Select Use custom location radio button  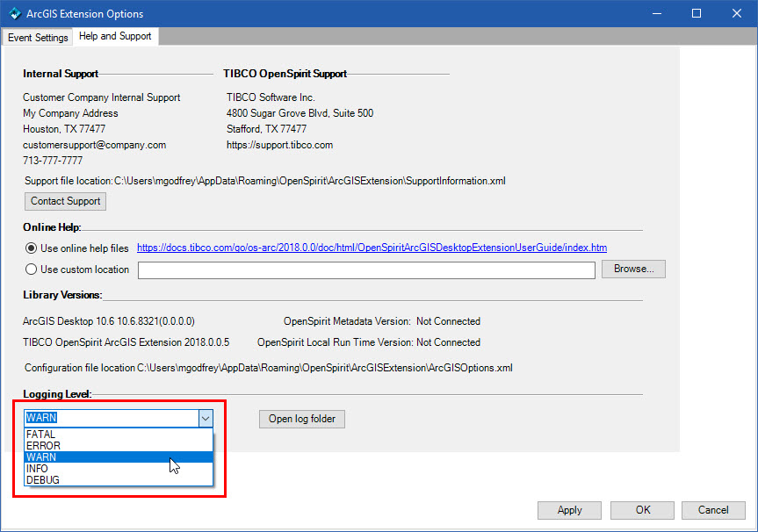tap(31, 270)
